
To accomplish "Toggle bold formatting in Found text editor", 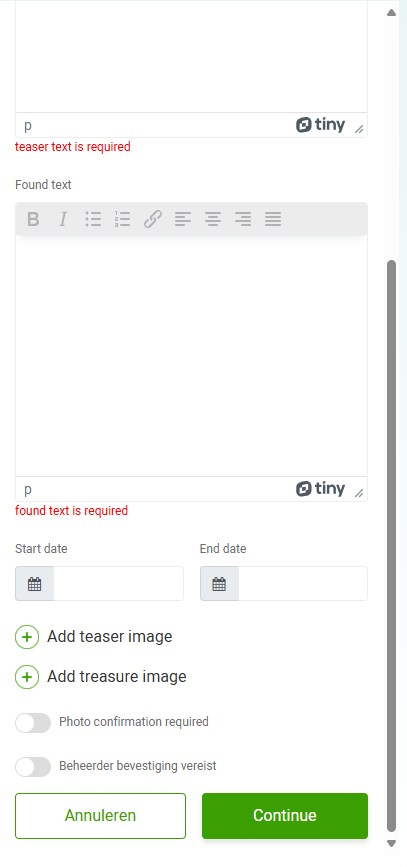I will click(33, 219).
